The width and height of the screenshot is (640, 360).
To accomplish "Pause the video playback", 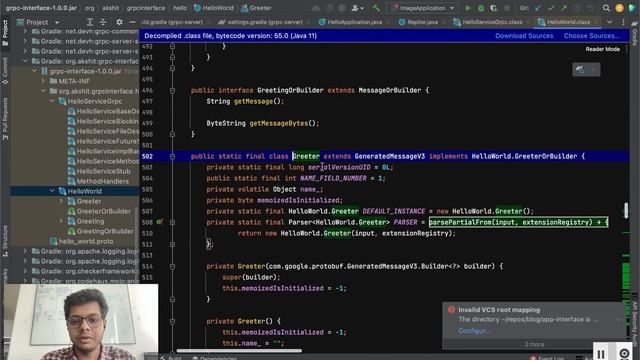I will (601, 354).
